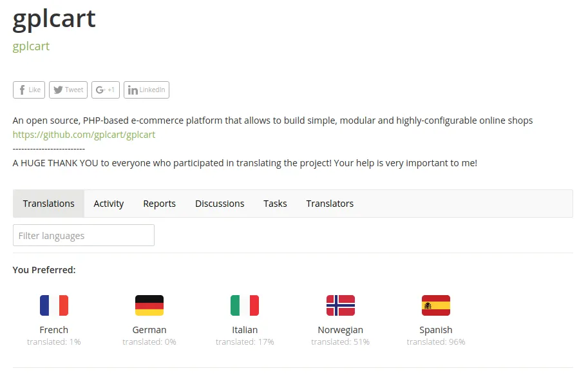The width and height of the screenshot is (588, 375).
Task: Click the 'translated: 0%' text
Action: click(149, 342)
